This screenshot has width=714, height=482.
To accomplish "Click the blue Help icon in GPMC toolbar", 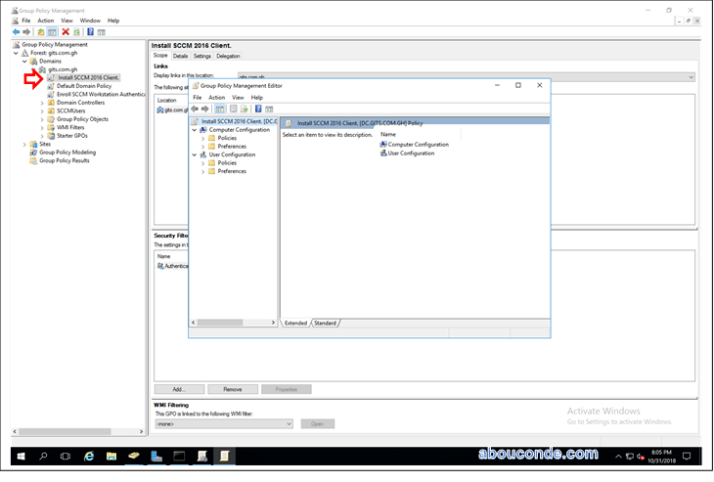I will pyautogui.click(x=91, y=31).
